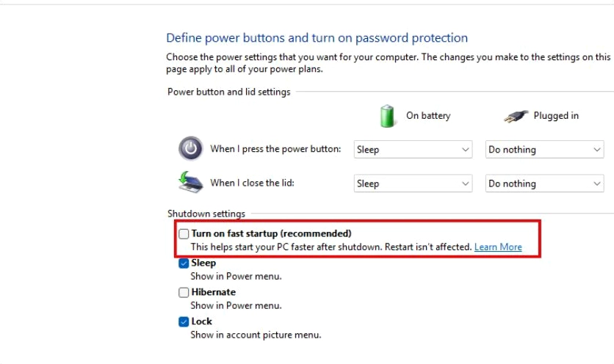Click the Define power buttons heading
Screen dimensions: 614x364
pyautogui.click(x=317, y=38)
